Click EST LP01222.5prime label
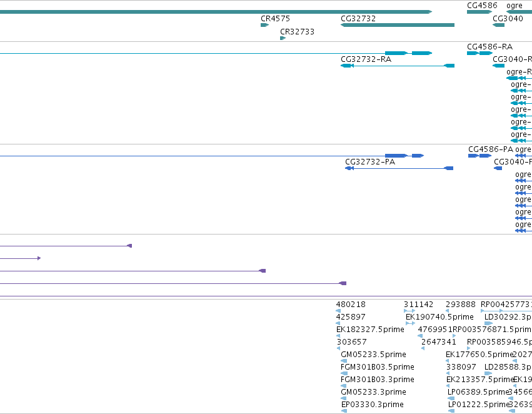532x414 pixels. point(479,405)
